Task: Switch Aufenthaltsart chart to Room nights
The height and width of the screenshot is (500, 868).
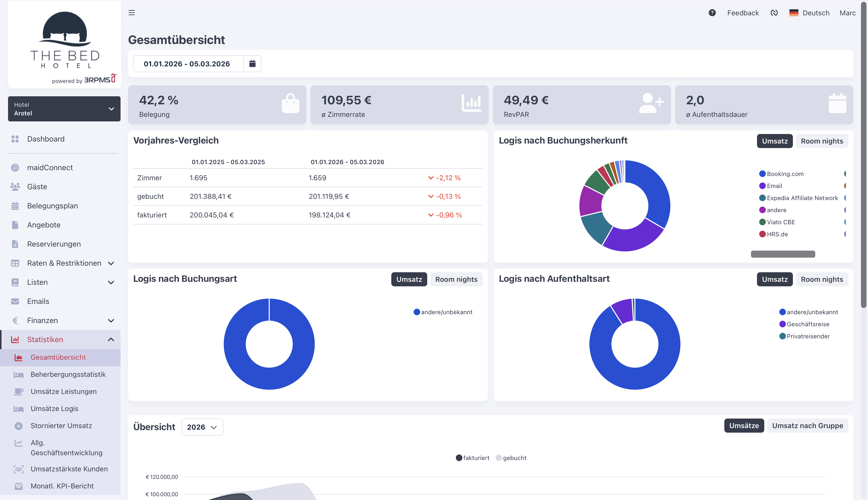Action: [x=821, y=279]
